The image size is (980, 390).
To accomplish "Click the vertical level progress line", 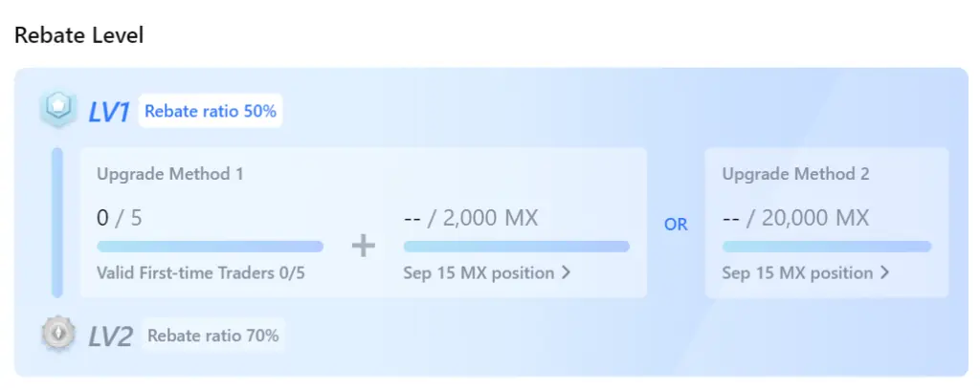I will click(56, 222).
